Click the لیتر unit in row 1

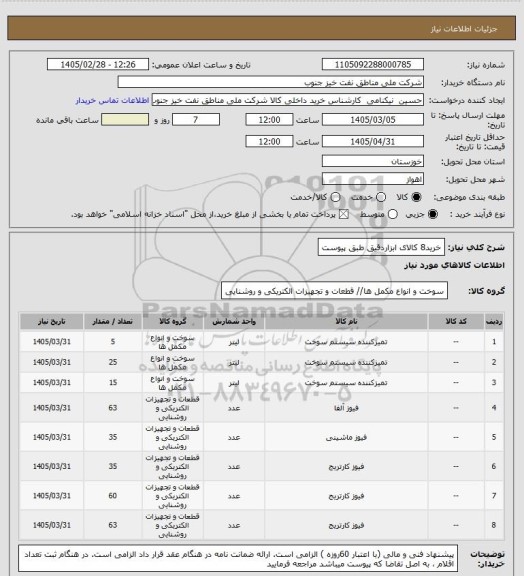[234, 342]
